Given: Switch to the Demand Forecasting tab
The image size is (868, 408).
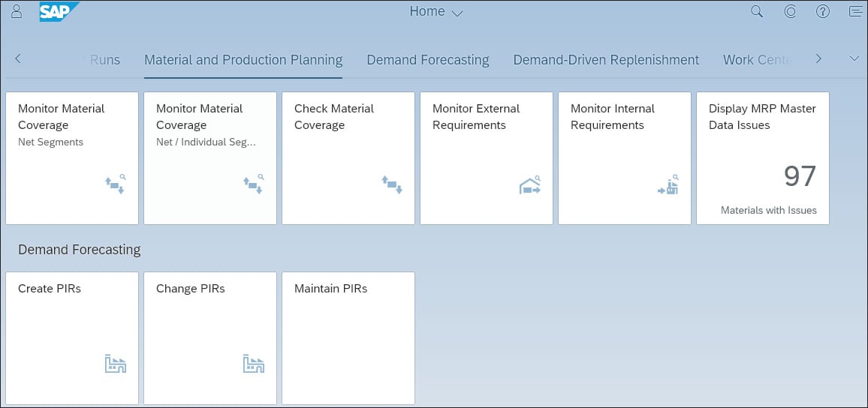Looking at the screenshot, I should (x=427, y=60).
